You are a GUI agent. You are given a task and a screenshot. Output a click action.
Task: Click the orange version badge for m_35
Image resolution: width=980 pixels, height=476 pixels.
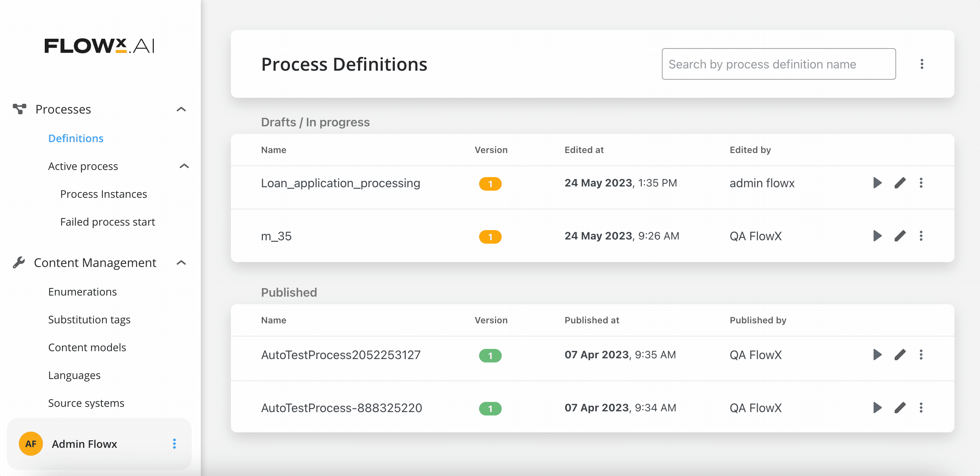tap(490, 236)
